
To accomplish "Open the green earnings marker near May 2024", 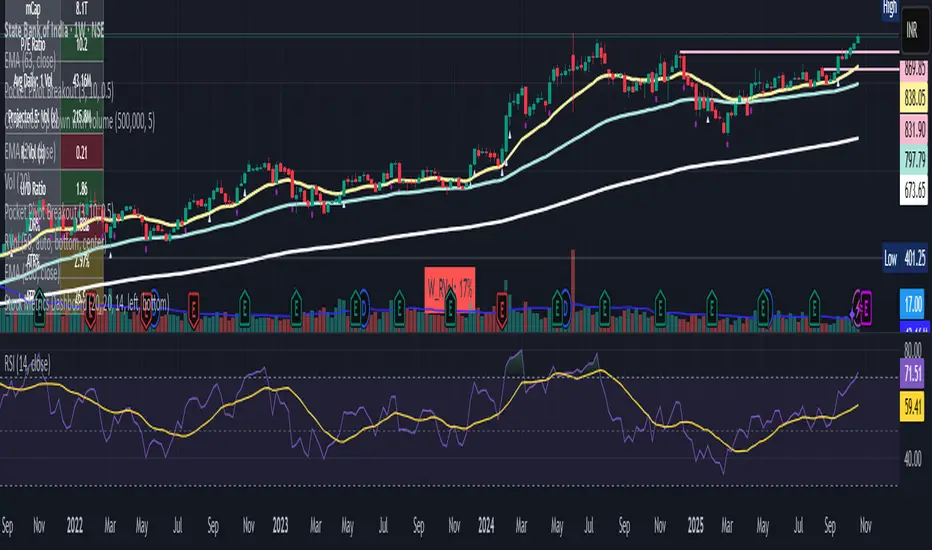I will (x=556, y=308).
